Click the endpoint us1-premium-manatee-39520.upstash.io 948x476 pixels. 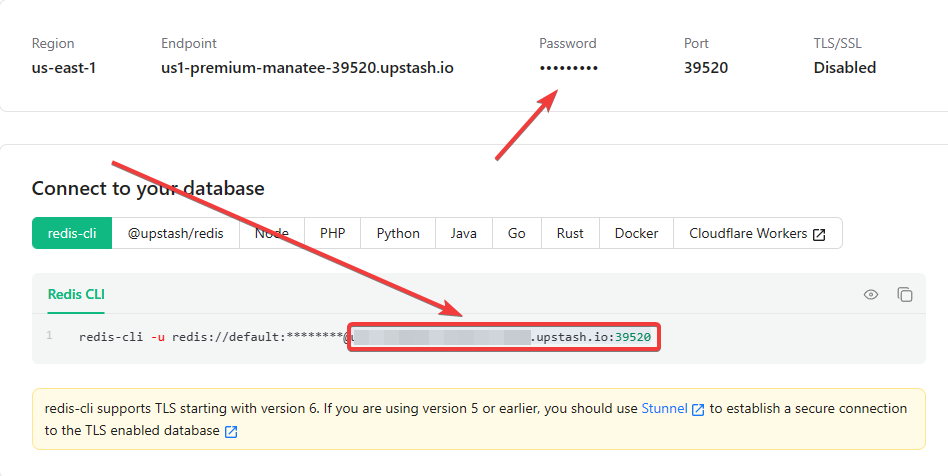[x=307, y=68]
